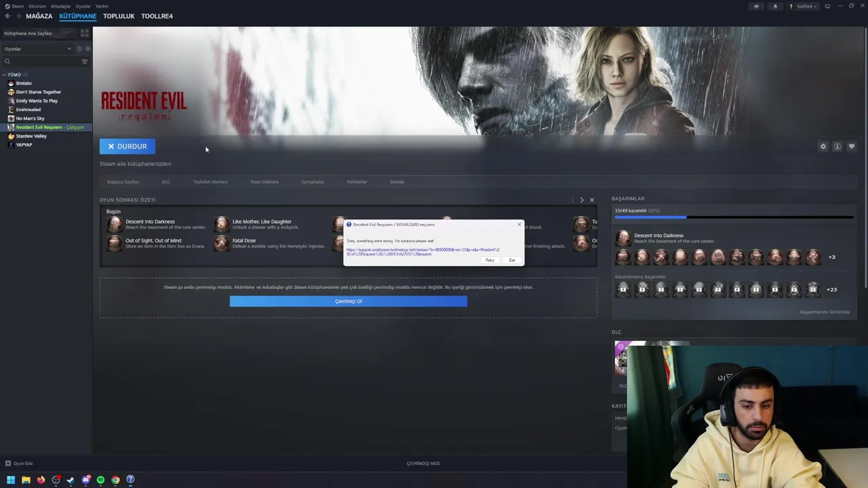Click Like Mother, Like Daughter achievement icon
This screenshot has width=868, height=488.
click(222, 224)
